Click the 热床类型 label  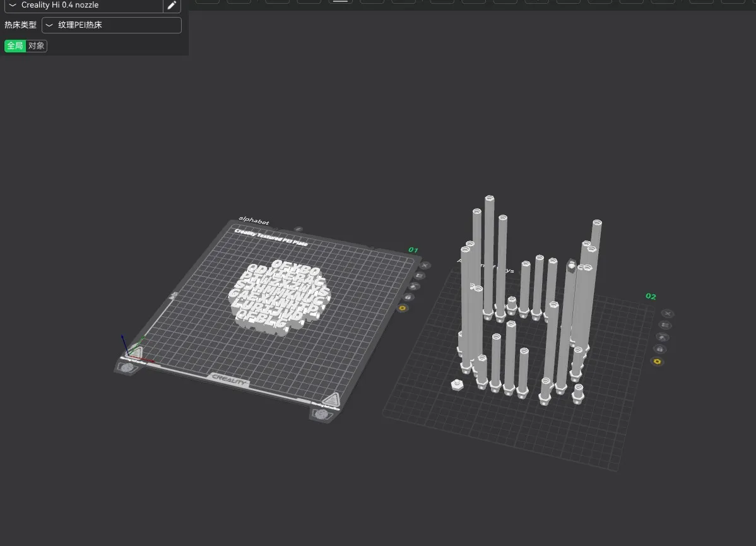coord(20,25)
